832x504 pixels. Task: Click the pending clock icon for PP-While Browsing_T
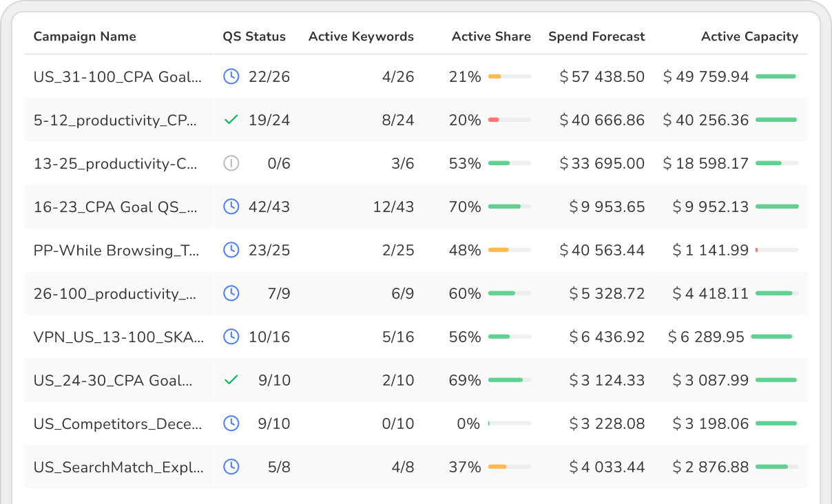(x=231, y=250)
